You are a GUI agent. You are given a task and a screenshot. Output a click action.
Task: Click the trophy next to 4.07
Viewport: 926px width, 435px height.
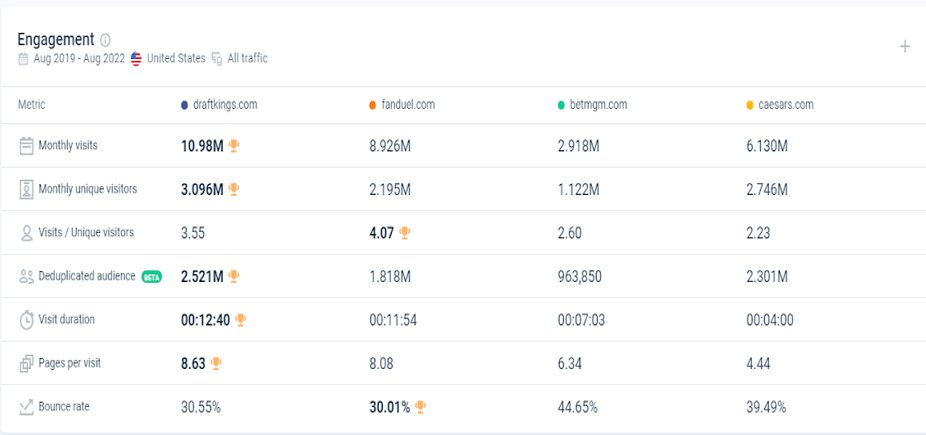click(x=405, y=233)
